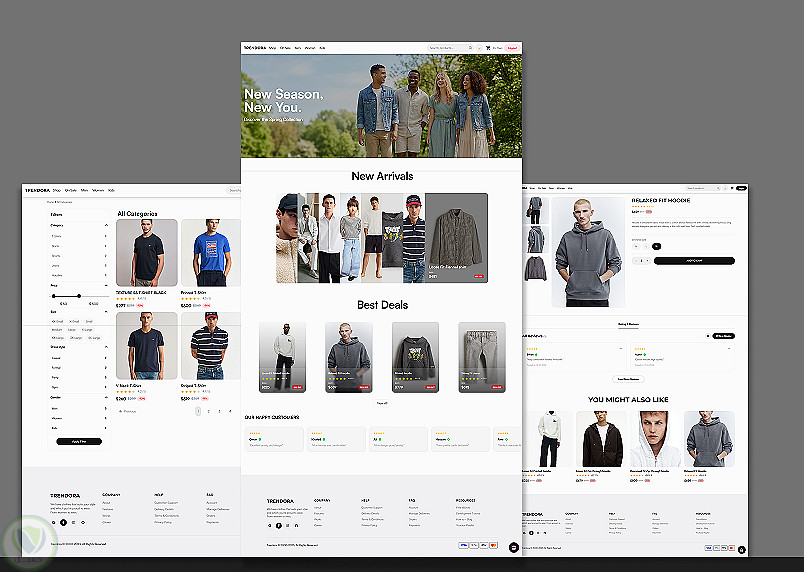Image resolution: width=804 pixels, height=572 pixels.
Task: Click the red Register button in center header
Action: click(512, 48)
